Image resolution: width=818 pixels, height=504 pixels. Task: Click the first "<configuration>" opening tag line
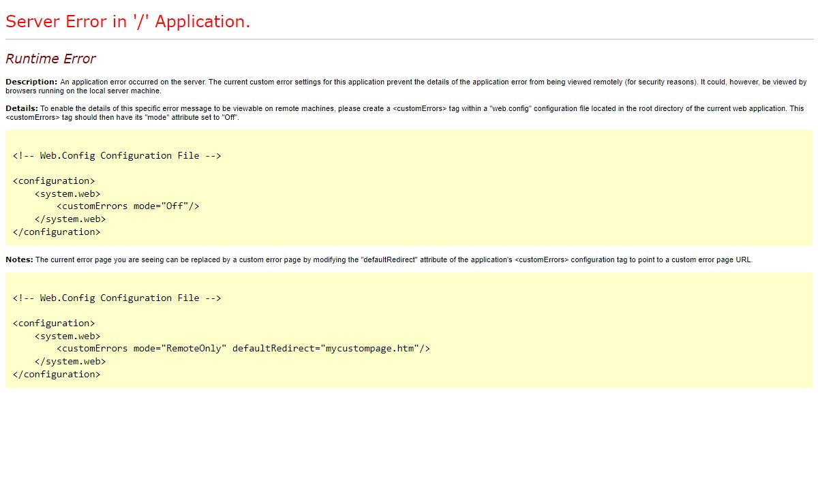tap(54, 180)
